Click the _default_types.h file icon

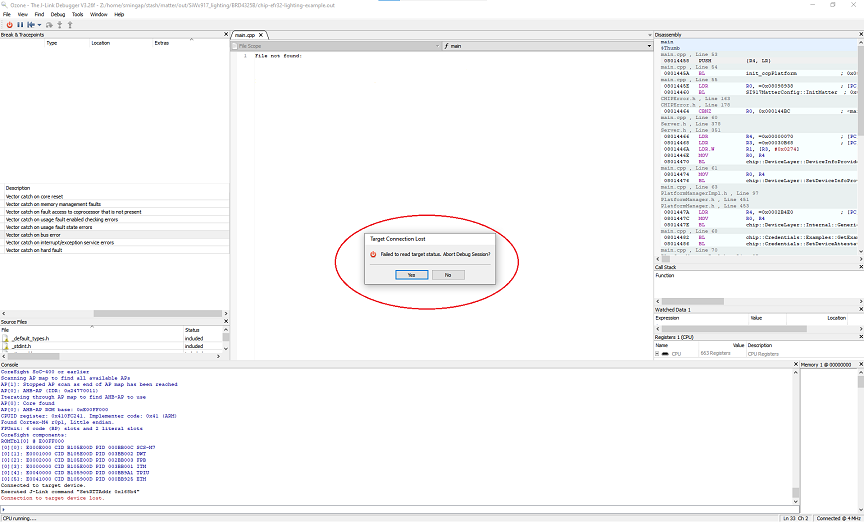click(x=6, y=338)
